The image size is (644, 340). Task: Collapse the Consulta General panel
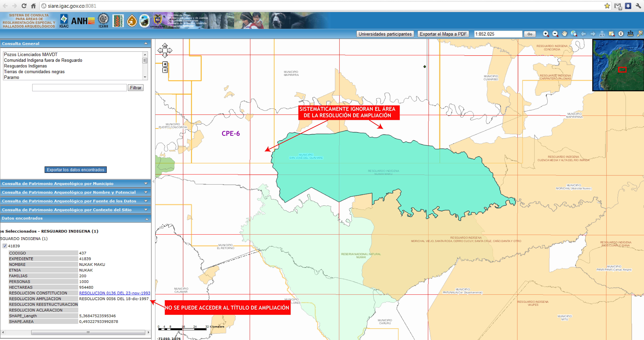pyautogui.click(x=146, y=44)
